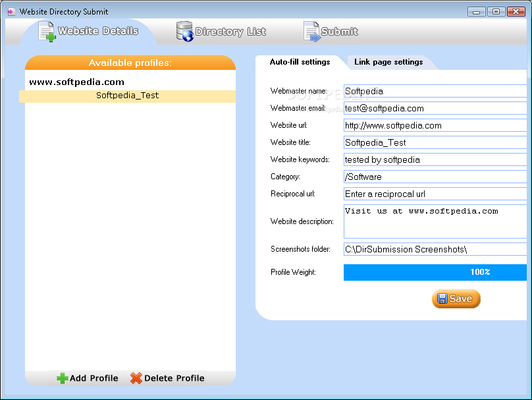Click the green plus icon of Add Profile
This screenshot has width=532, height=400.
pyautogui.click(x=62, y=378)
